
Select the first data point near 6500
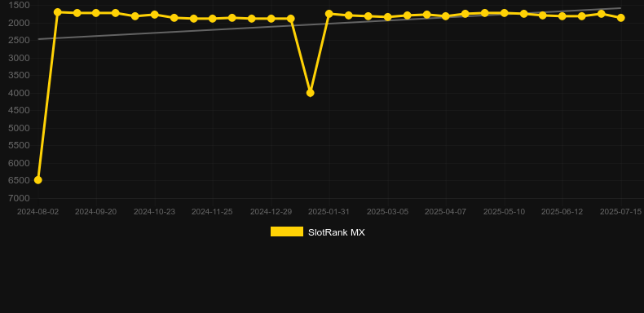(x=37, y=180)
